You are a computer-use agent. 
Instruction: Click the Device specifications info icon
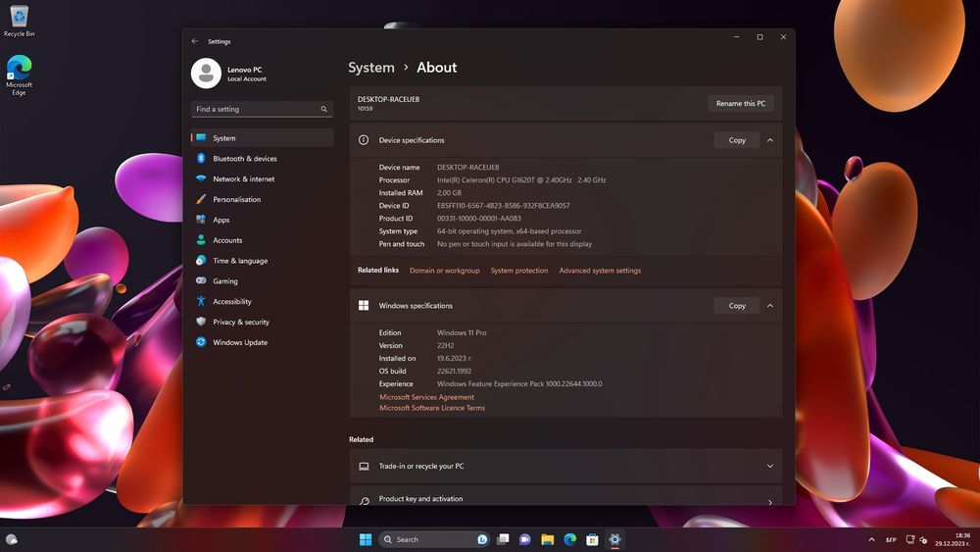tap(364, 140)
